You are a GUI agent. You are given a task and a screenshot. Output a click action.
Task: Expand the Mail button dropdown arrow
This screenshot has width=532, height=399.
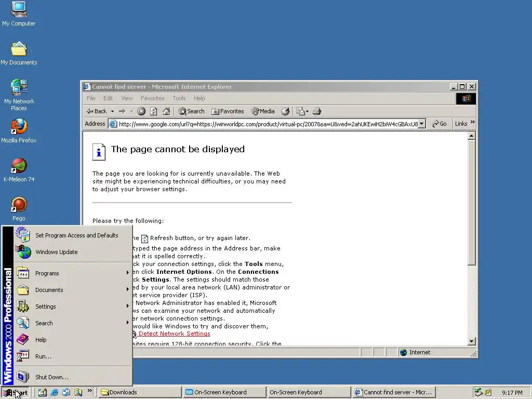(308, 111)
